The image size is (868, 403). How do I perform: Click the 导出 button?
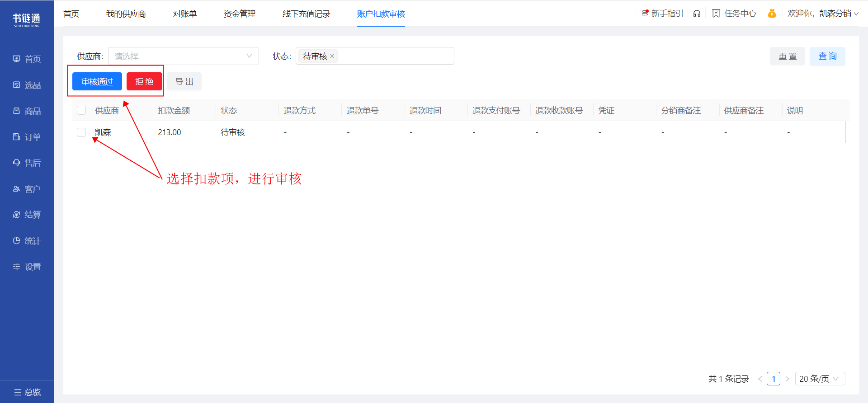tap(184, 81)
